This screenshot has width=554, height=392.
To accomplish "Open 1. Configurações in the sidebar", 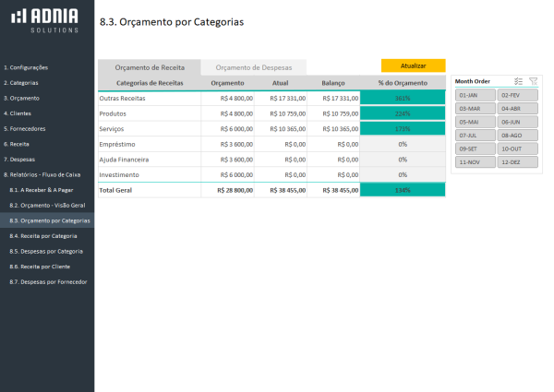I will pyautogui.click(x=26, y=67).
